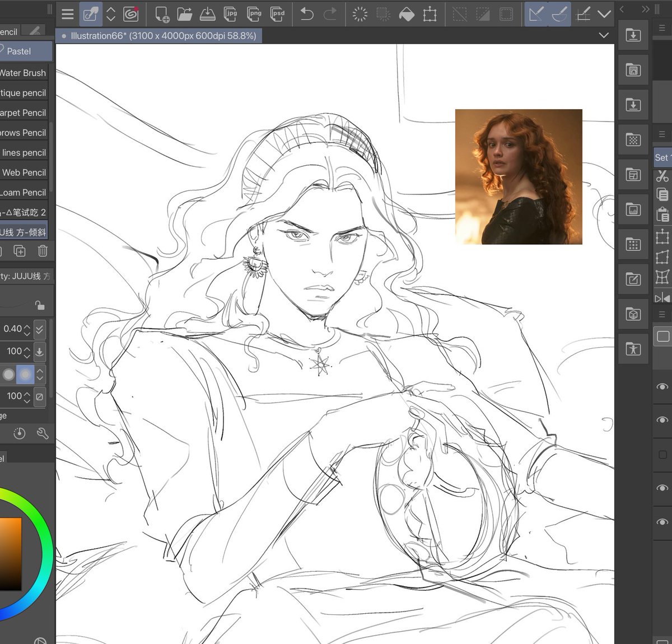
Task: Choose the Loam Pencil sub tool
Action: click(x=24, y=192)
